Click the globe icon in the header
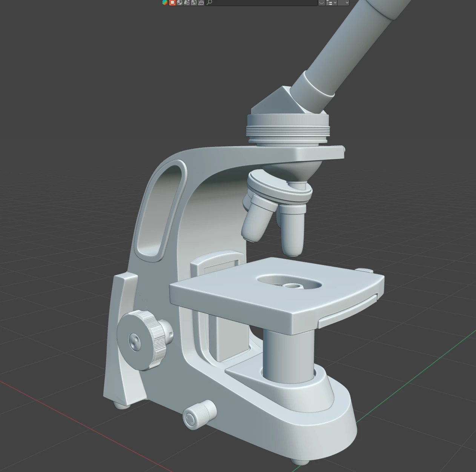This screenshot has height=472, width=476. point(194,2)
